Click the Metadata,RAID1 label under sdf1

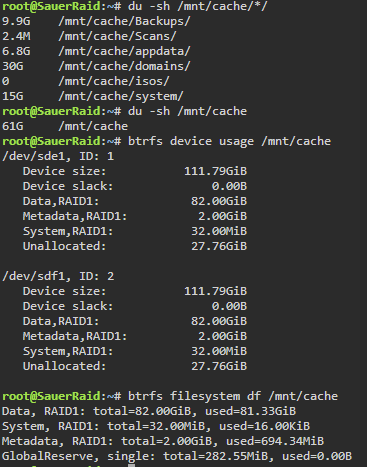(75, 336)
